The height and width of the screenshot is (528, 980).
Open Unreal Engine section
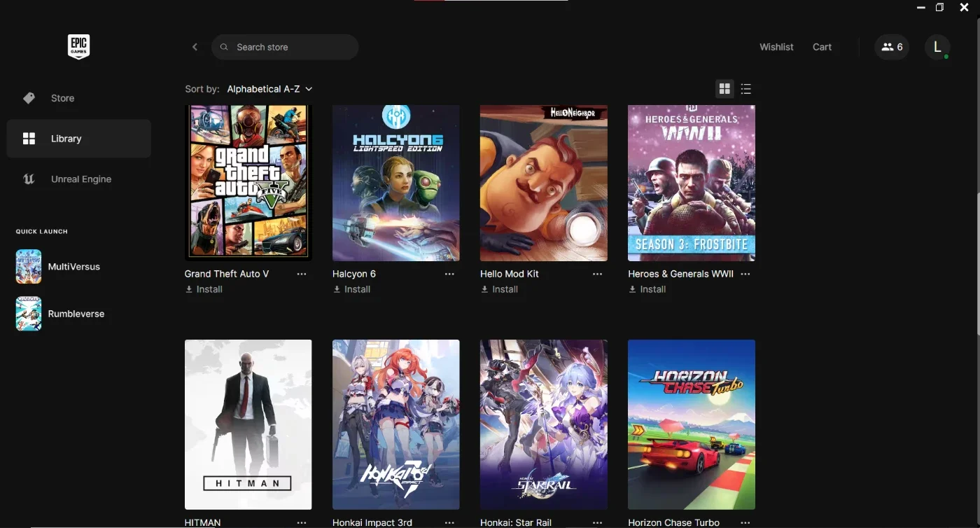pos(78,179)
